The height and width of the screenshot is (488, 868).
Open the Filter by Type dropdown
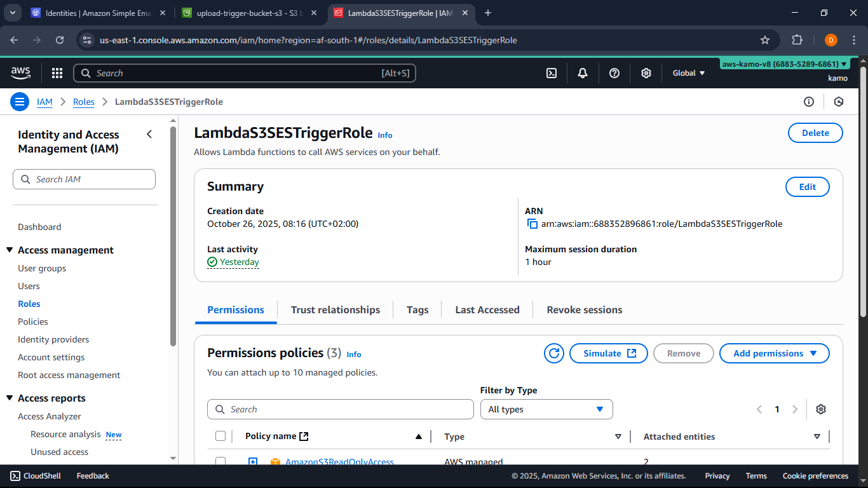546,409
